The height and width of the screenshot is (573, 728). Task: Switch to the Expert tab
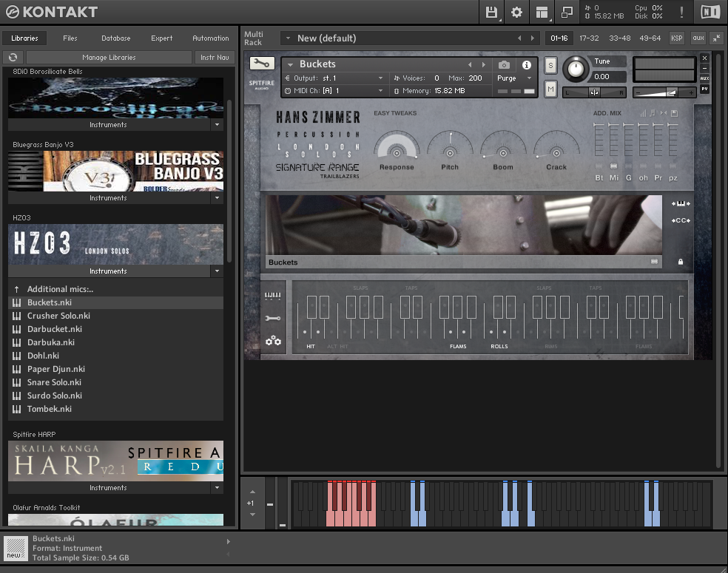tap(161, 38)
